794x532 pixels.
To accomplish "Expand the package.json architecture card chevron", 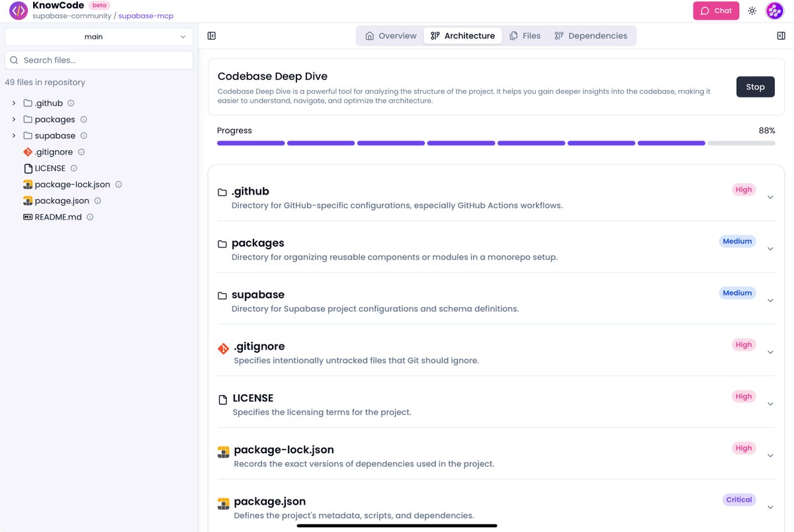I will (770, 508).
